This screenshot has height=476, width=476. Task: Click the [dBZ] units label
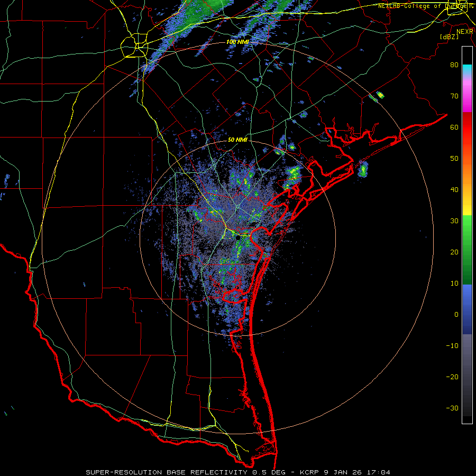(449, 36)
